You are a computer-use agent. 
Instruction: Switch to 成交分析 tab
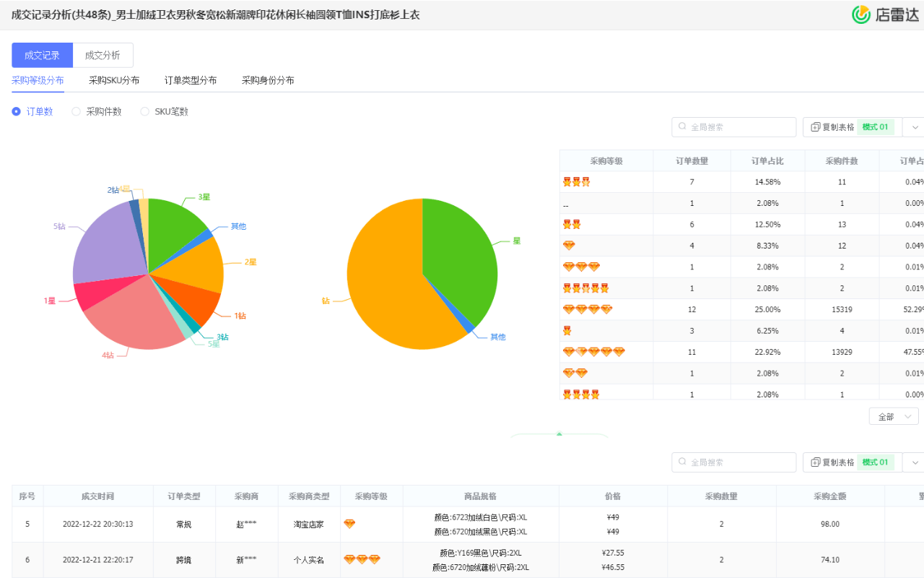103,55
